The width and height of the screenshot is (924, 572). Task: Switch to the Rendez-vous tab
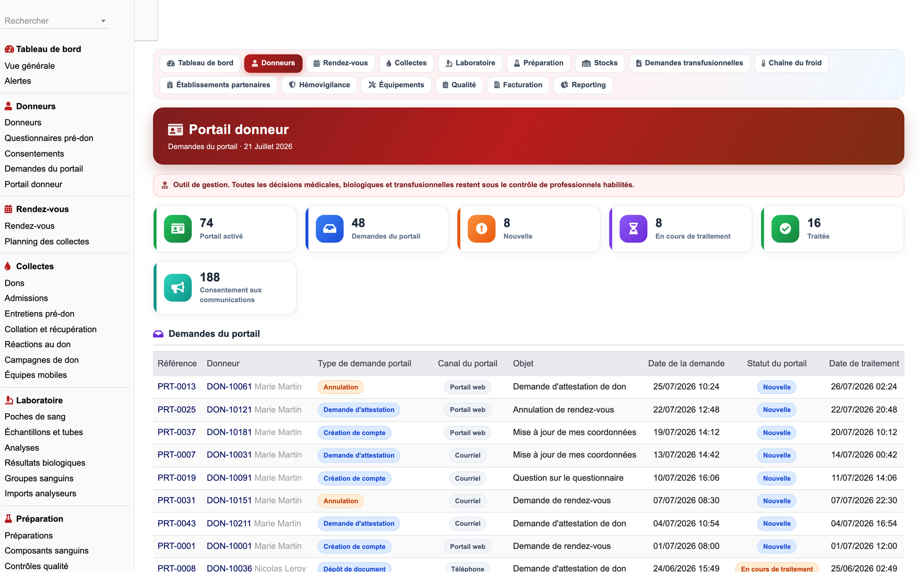pyautogui.click(x=340, y=63)
